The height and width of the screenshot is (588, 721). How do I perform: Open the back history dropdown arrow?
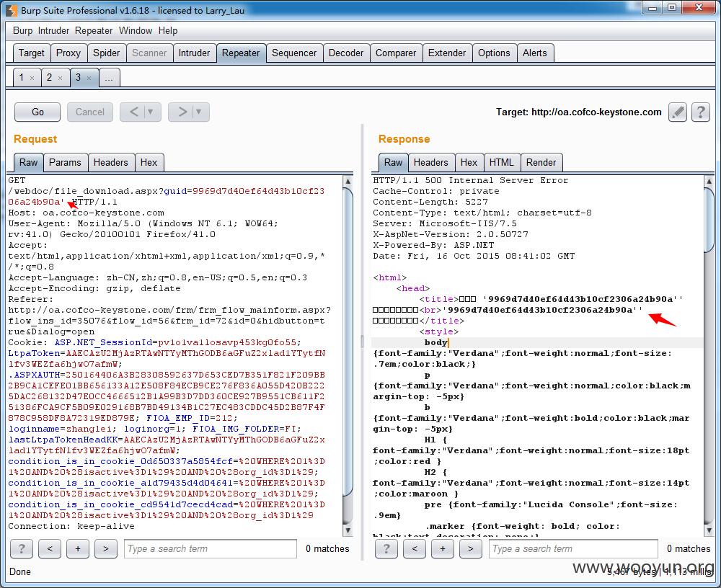(151, 112)
